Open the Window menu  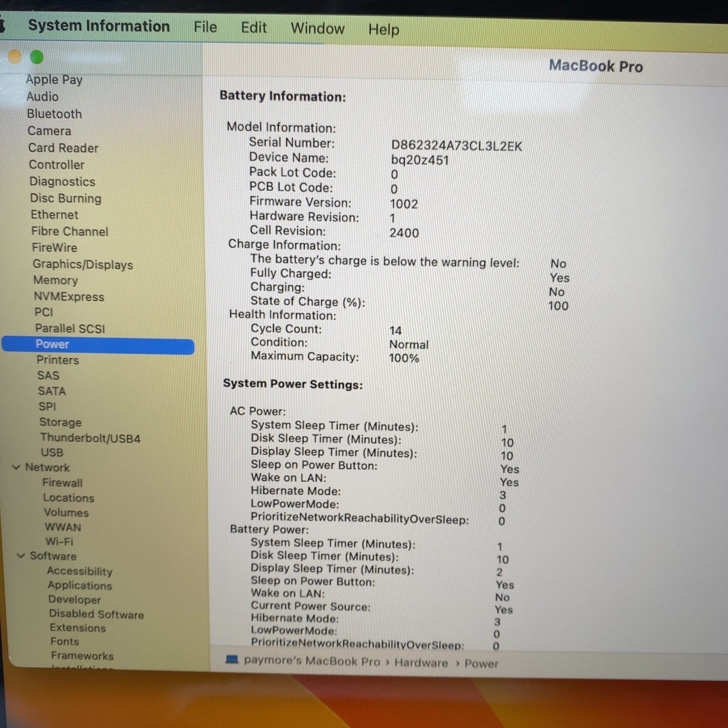click(317, 29)
